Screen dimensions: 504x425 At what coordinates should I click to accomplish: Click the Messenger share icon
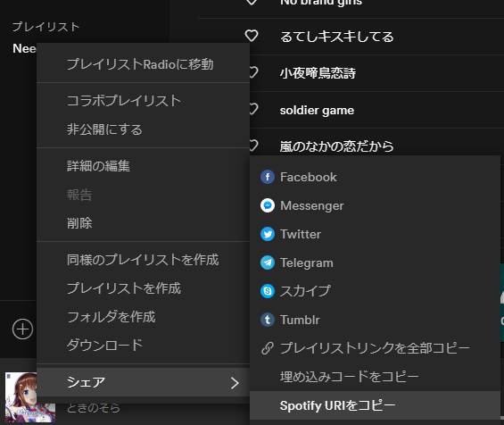pyautogui.click(x=268, y=205)
